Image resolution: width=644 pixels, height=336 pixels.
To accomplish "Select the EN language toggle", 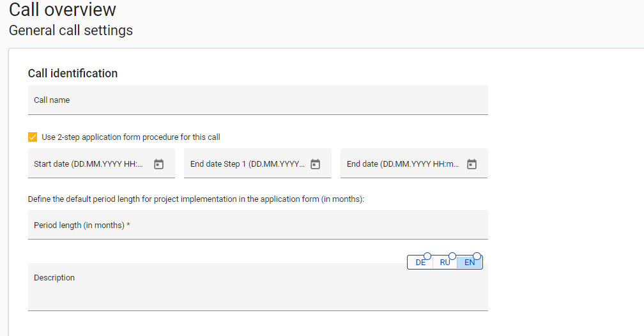I will coord(470,263).
